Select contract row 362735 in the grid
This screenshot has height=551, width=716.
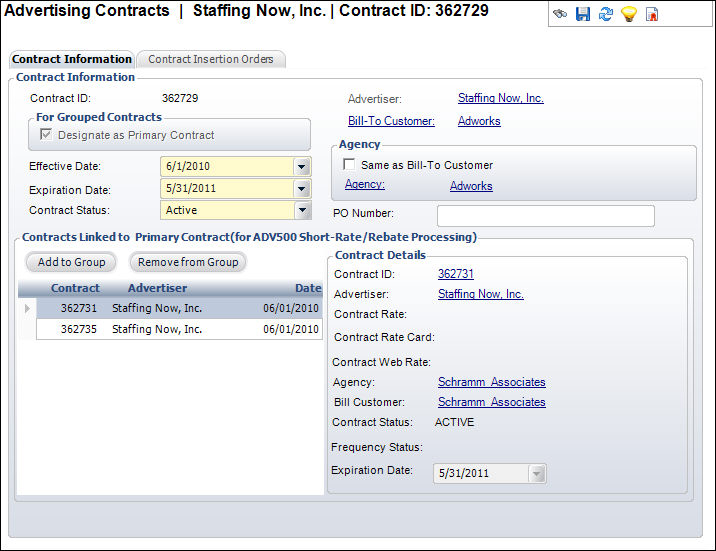(x=178, y=329)
